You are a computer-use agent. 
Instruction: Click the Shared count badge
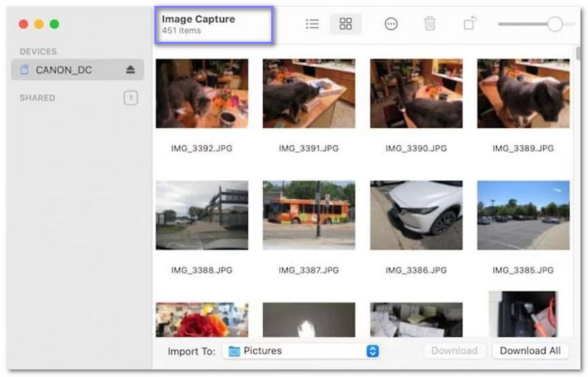[131, 98]
